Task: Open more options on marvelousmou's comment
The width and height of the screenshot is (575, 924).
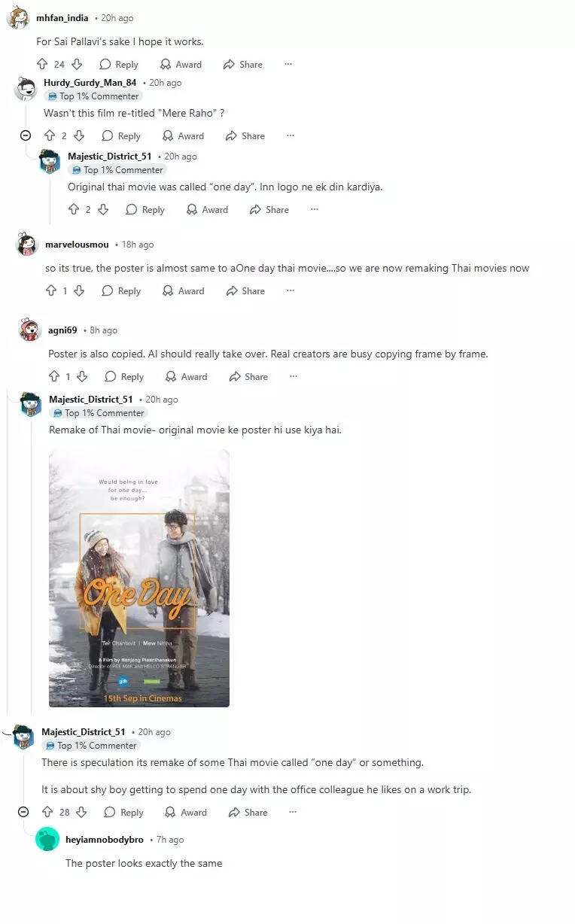Action: click(x=291, y=290)
